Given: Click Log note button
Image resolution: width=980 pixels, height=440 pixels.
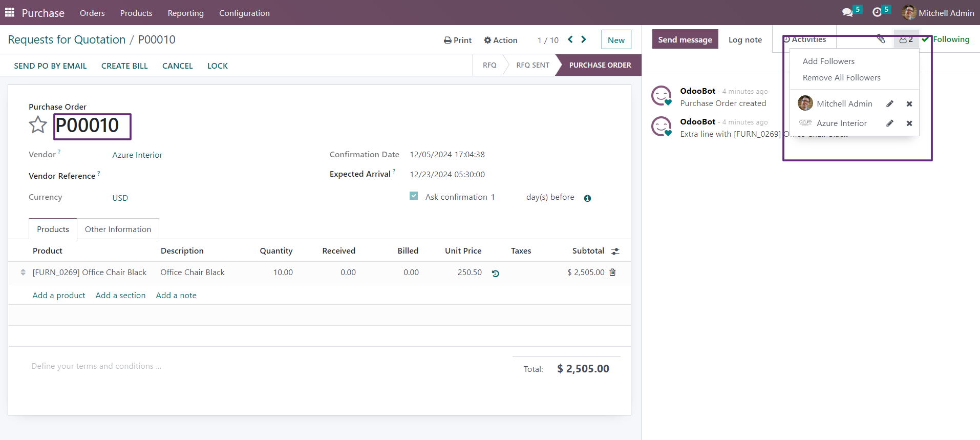Looking at the screenshot, I should (x=745, y=39).
